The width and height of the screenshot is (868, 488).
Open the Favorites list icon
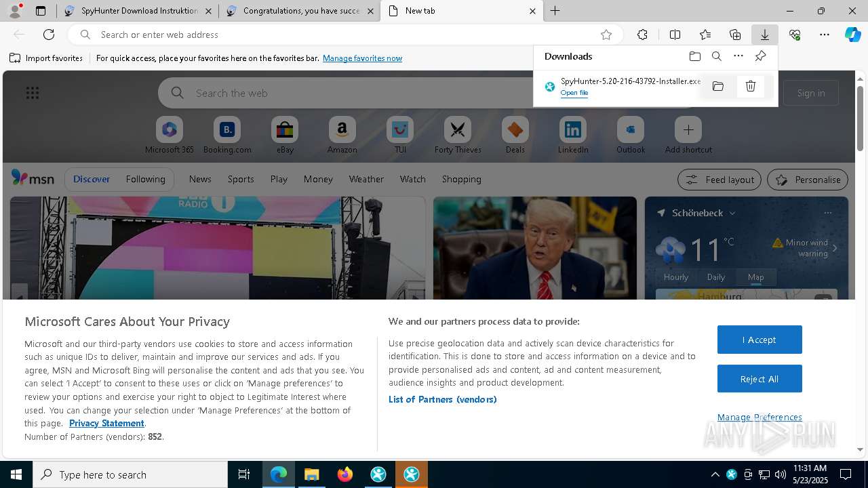pyautogui.click(x=705, y=35)
